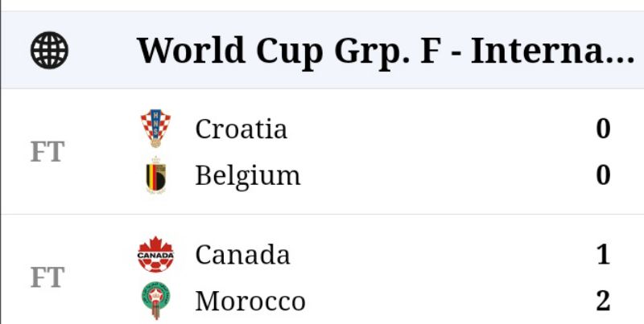The width and height of the screenshot is (644, 324).
Task: Click Croatia's score of 0
Action: pos(603,129)
